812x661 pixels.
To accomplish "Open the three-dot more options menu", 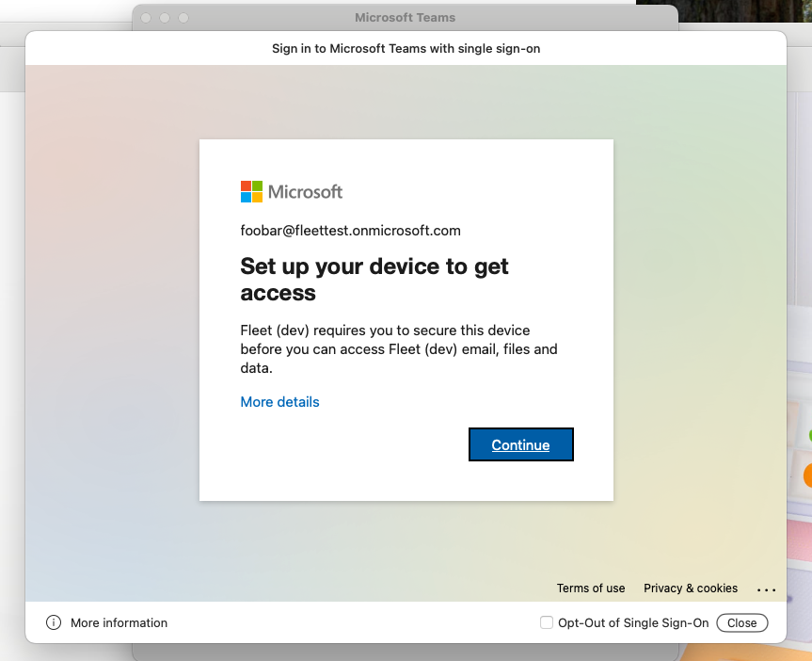I will pos(767,589).
